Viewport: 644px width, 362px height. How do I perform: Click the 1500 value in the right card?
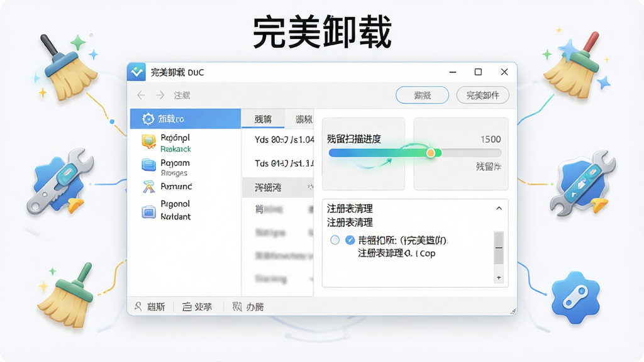pyautogui.click(x=491, y=140)
